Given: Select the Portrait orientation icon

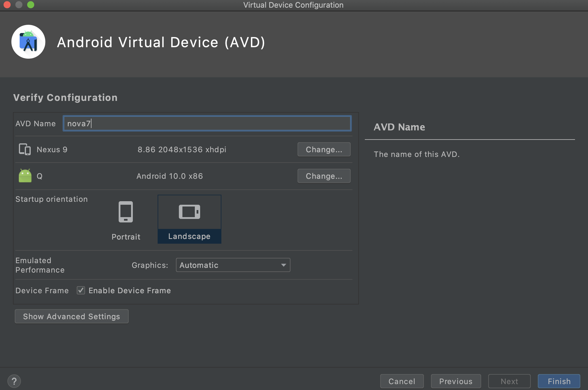Looking at the screenshot, I should click(126, 212).
